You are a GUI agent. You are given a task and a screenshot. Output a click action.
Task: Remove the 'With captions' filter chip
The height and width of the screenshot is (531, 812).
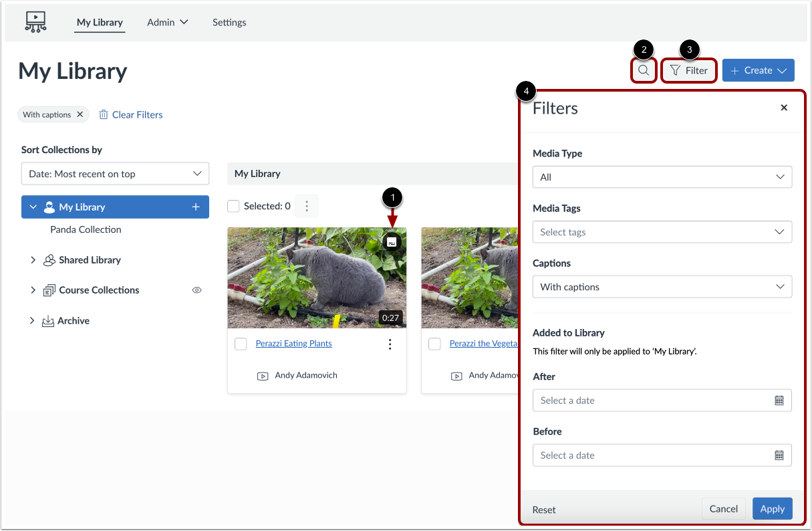tap(80, 114)
